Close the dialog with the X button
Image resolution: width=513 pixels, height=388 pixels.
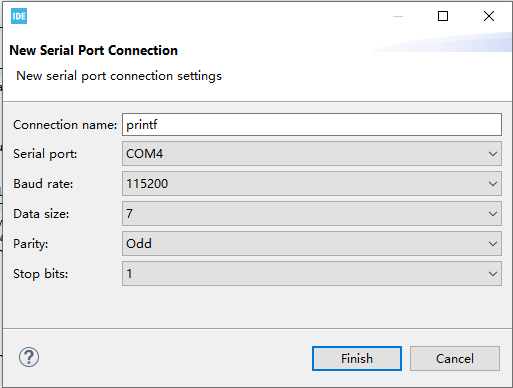[x=489, y=16]
